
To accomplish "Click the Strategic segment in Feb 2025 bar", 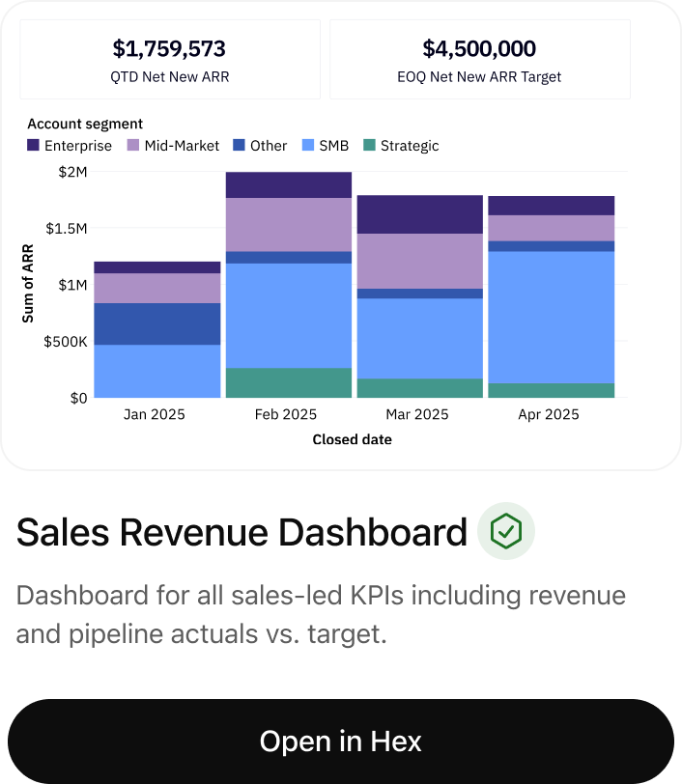I will pyautogui.click(x=289, y=382).
